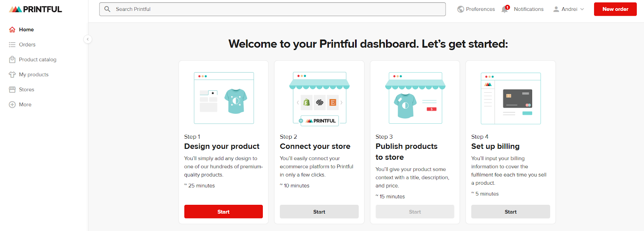
Task: Click the ~ 25 minutes estimate
Action: pyautogui.click(x=200, y=186)
